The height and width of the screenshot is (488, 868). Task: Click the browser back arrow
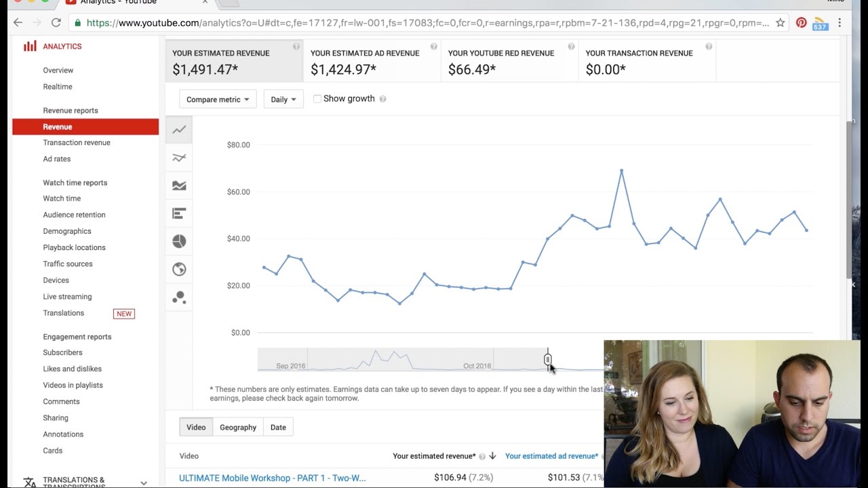tap(18, 22)
